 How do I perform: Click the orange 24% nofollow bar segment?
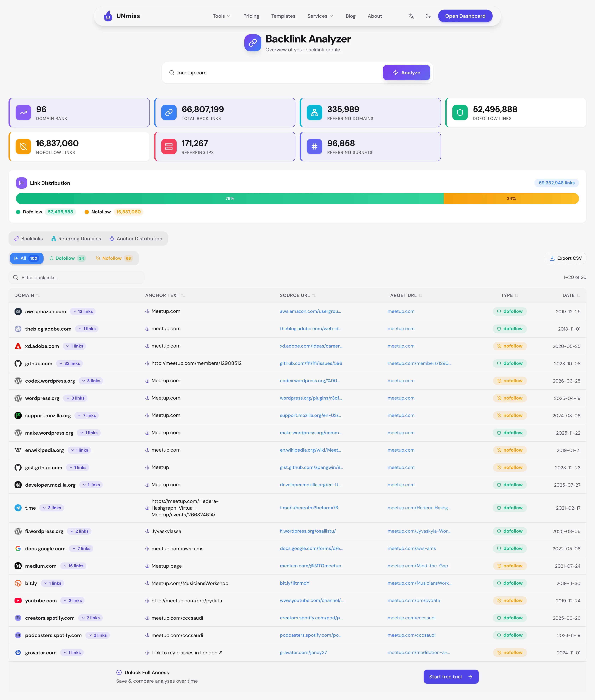pyautogui.click(x=511, y=199)
